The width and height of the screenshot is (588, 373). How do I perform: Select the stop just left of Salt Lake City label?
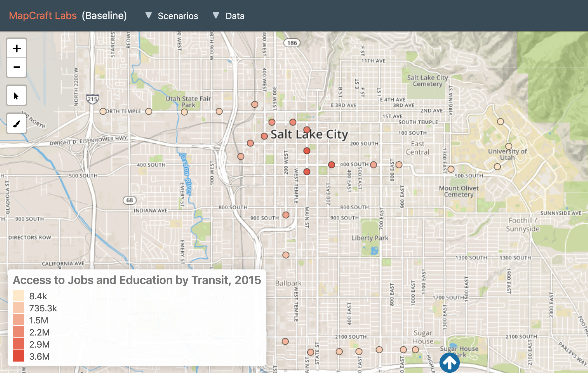(264, 136)
